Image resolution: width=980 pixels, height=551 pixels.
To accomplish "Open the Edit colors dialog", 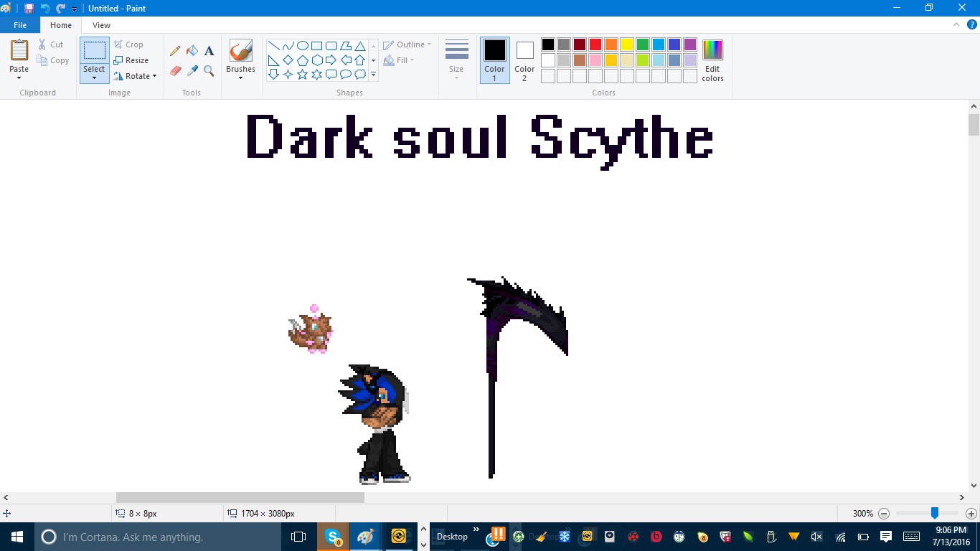I will 712,60.
